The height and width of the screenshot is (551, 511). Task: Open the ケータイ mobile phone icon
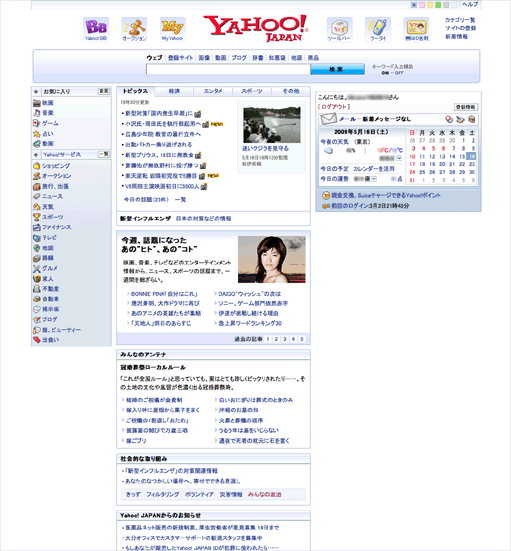click(378, 30)
